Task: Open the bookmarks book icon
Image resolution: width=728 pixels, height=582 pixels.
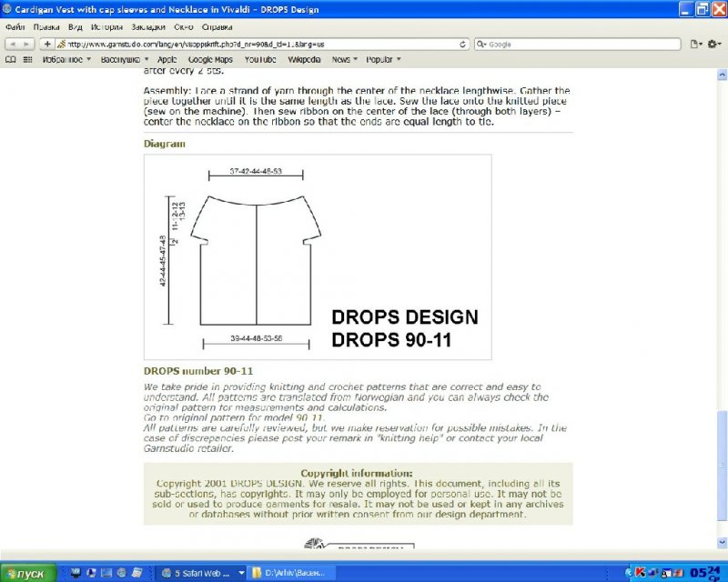Action: pos(11,60)
